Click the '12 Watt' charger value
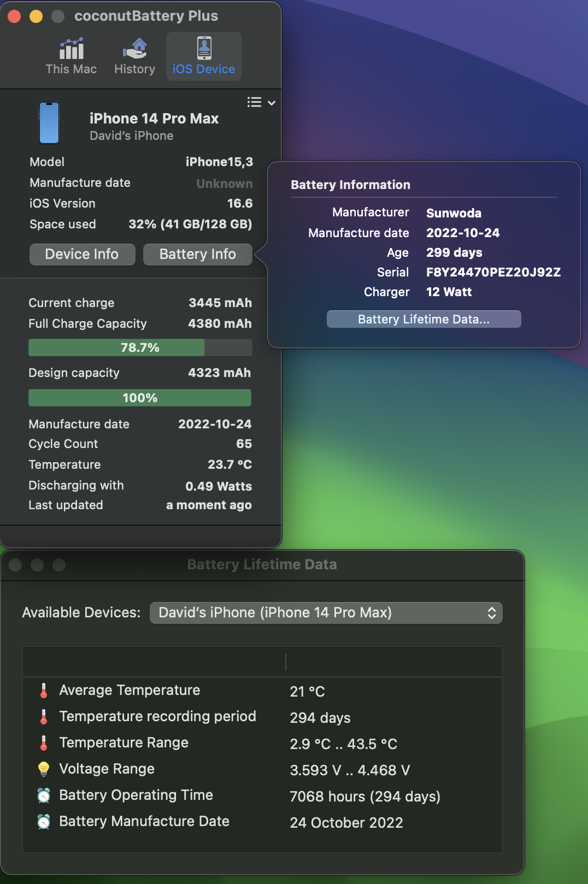This screenshot has width=588, height=884. [449, 292]
